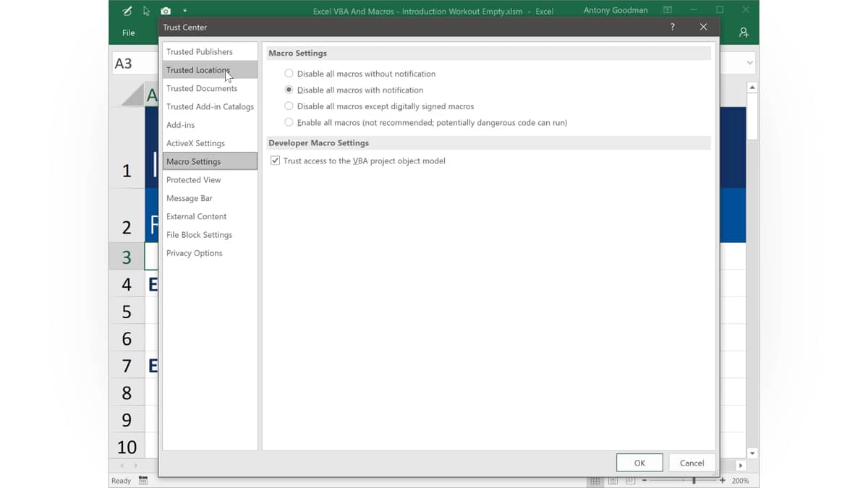
Task: Click Antony Goodman account name
Action: (x=616, y=10)
